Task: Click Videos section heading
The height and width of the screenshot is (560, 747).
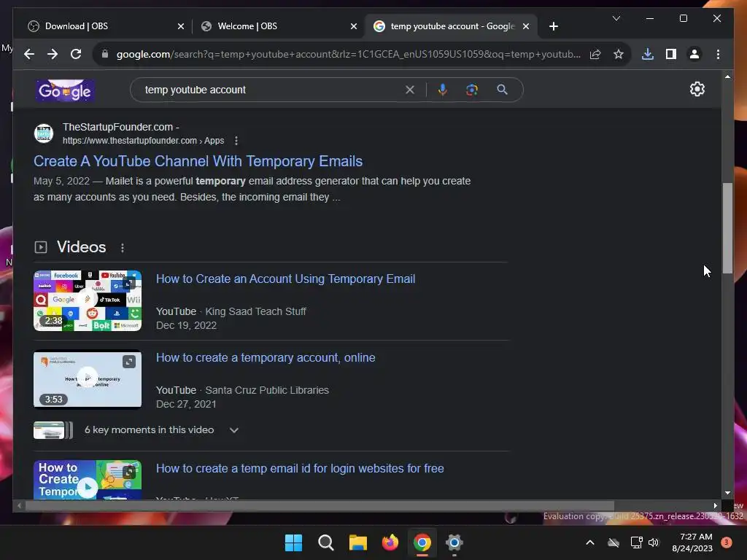Action: (82, 246)
